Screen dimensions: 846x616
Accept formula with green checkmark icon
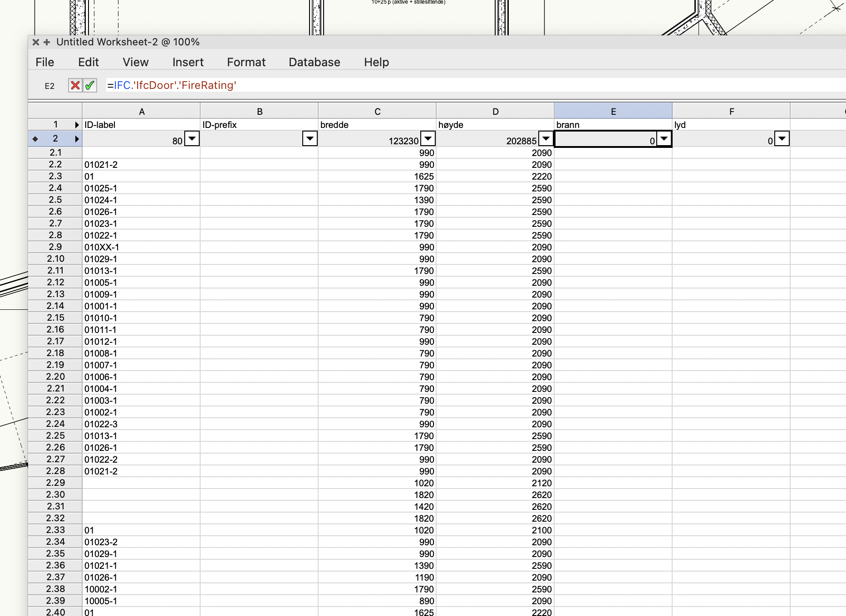click(90, 85)
